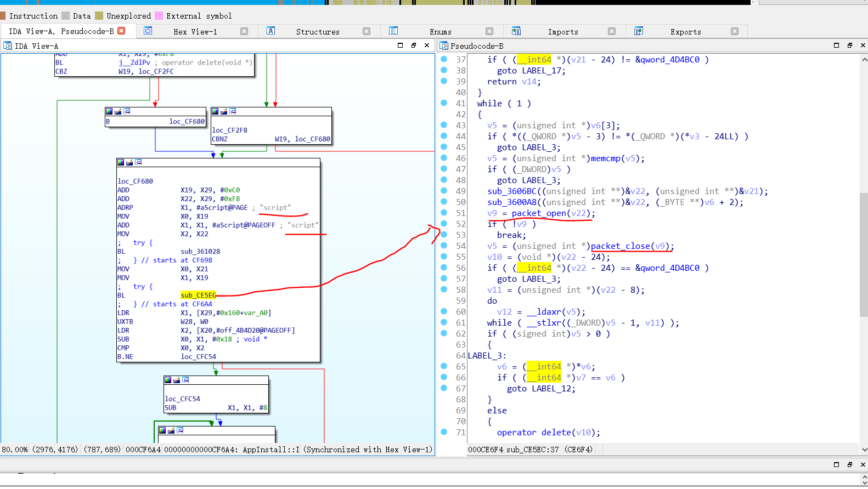This screenshot has width=868, height=489.
Task: Float the IDA View-A panel
Action: coord(414,46)
